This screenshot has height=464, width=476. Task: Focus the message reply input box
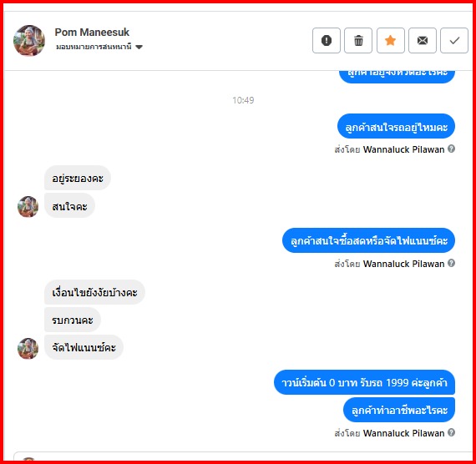point(243,456)
